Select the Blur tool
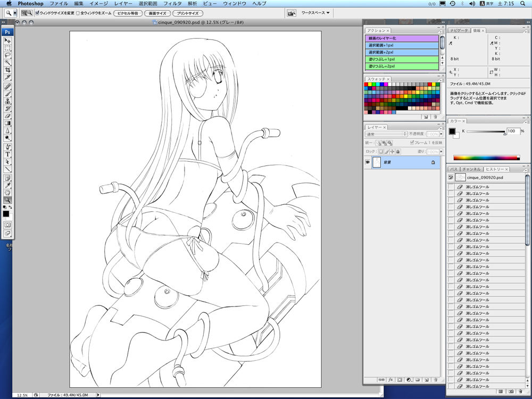 pos(7,131)
